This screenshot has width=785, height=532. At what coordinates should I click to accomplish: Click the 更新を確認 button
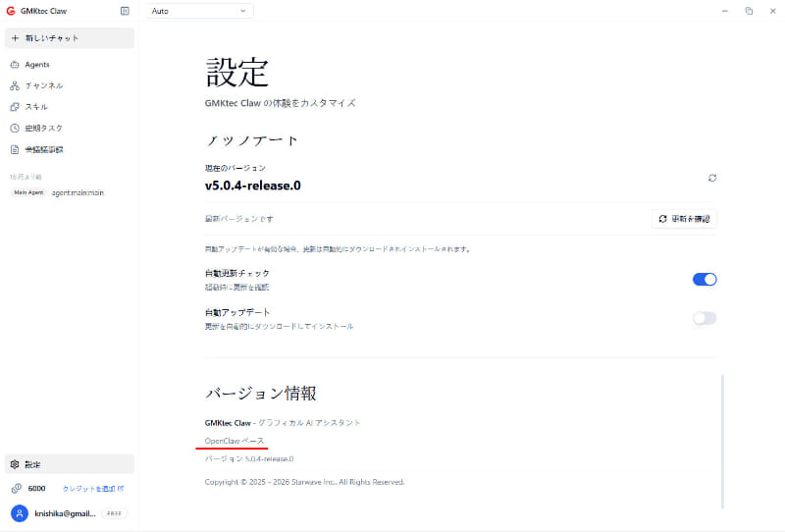pos(684,219)
